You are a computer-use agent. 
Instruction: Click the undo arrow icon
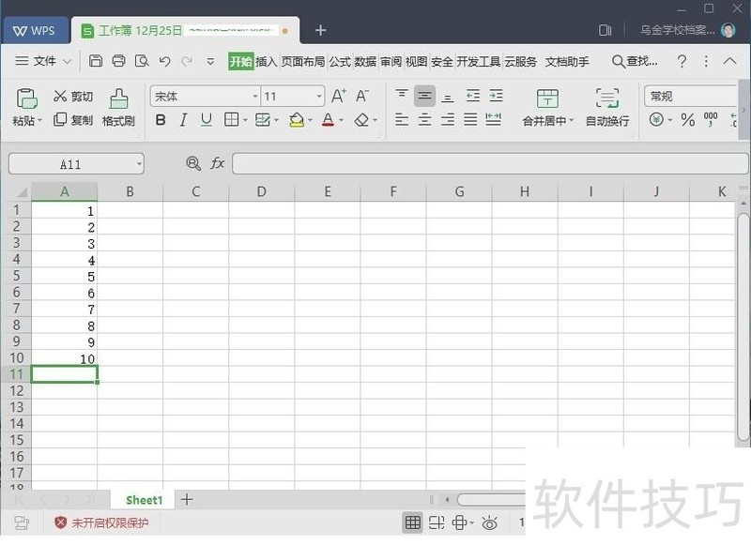point(163,60)
